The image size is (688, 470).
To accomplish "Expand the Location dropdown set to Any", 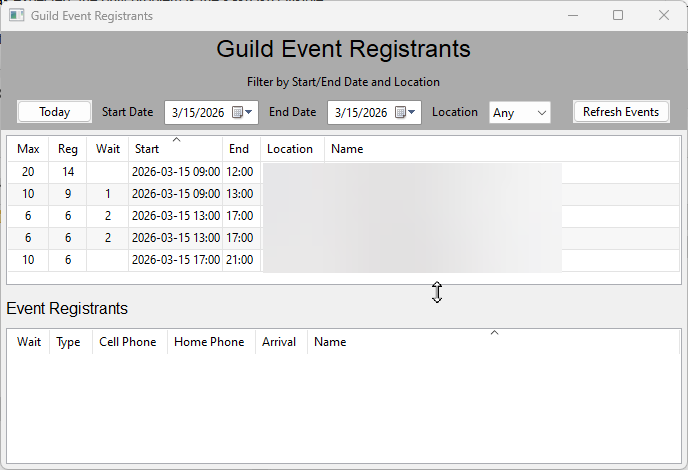I will pyautogui.click(x=519, y=113).
